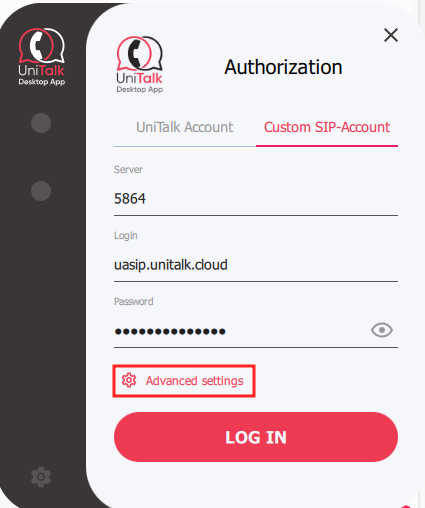Click the Server field label
This screenshot has height=508, width=425.
coord(128,169)
